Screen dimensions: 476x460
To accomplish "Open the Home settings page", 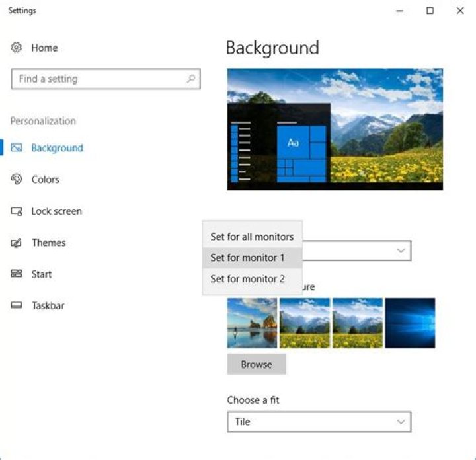I will (45, 48).
